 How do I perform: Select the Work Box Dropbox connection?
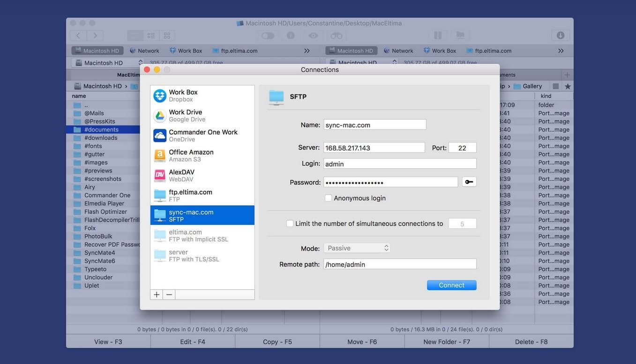point(202,96)
